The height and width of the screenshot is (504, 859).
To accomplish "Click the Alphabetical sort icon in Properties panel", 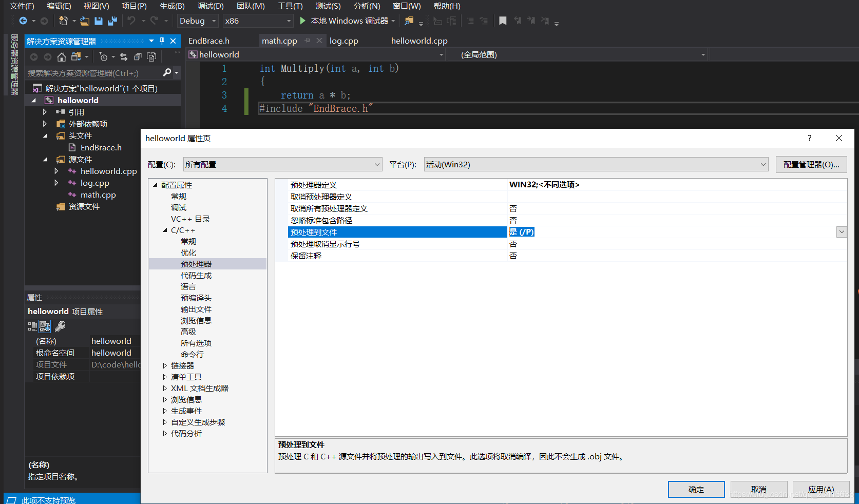I will pyautogui.click(x=45, y=326).
